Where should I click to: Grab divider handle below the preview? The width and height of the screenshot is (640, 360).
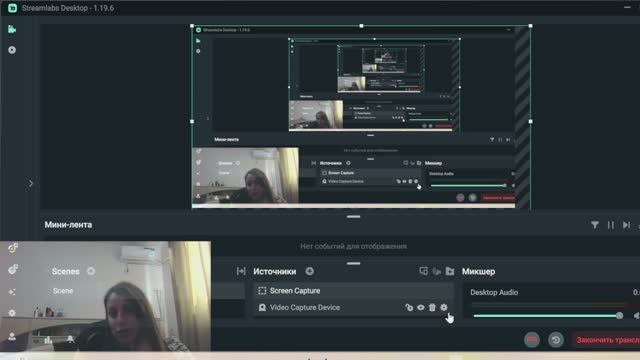353,216
